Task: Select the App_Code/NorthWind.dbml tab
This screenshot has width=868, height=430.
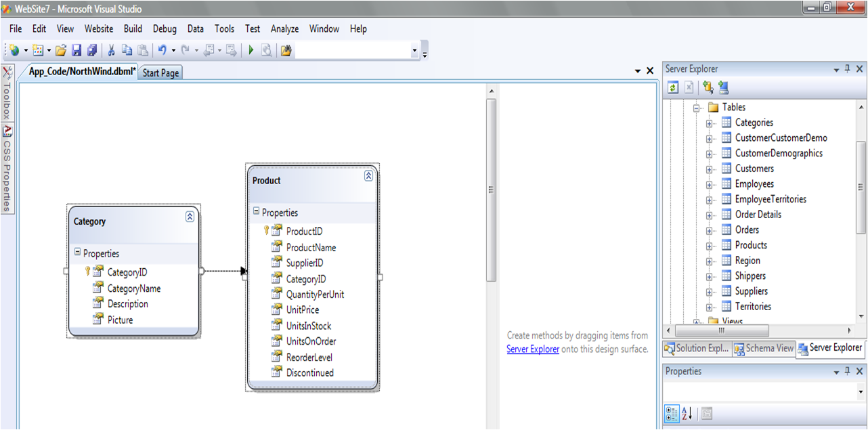Action: pyautogui.click(x=81, y=71)
